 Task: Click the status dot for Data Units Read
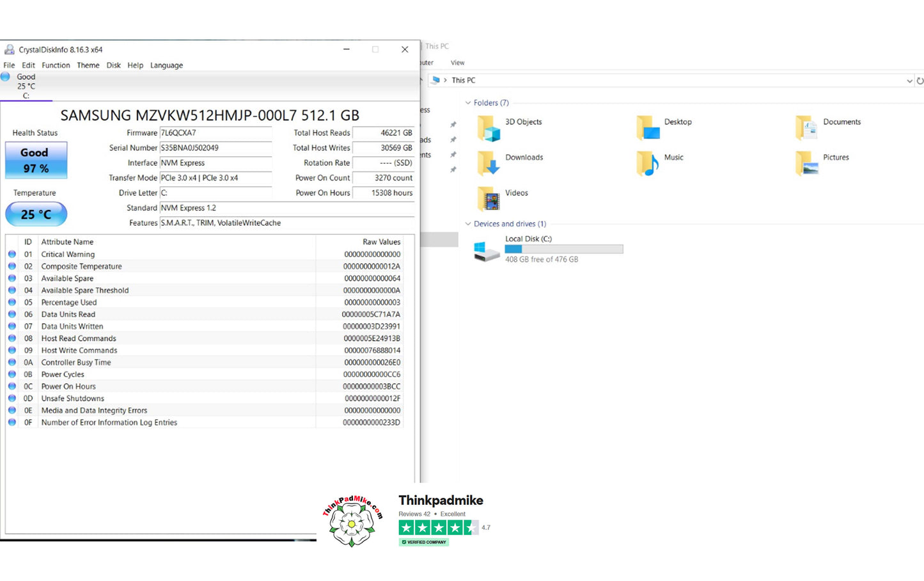[x=12, y=314]
